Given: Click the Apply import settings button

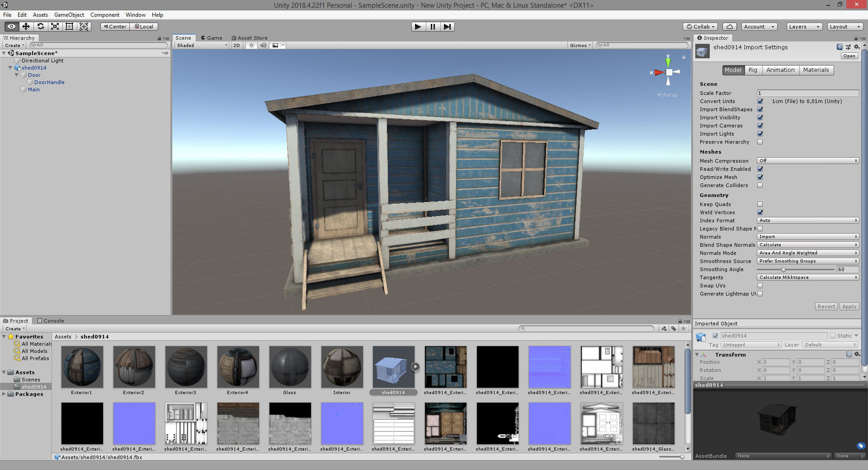Looking at the screenshot, I should click(x=849, y=306).
